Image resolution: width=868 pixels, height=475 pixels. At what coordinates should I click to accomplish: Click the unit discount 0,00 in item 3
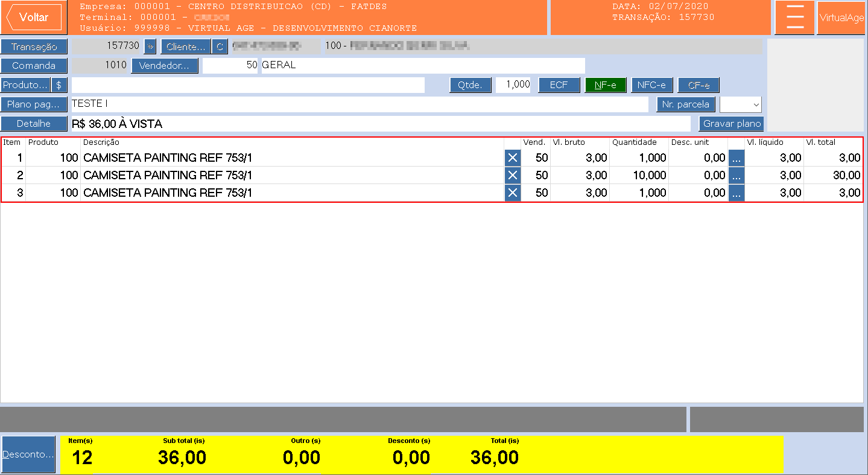698,193
